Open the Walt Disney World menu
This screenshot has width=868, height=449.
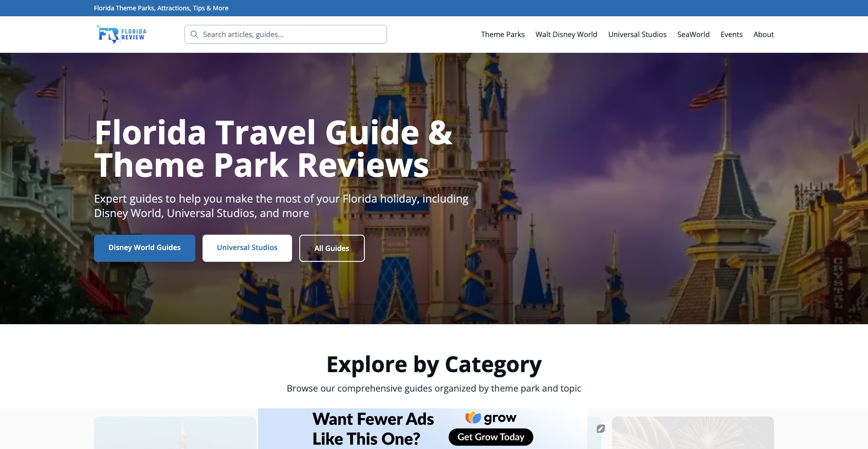(x=566, y=34)
